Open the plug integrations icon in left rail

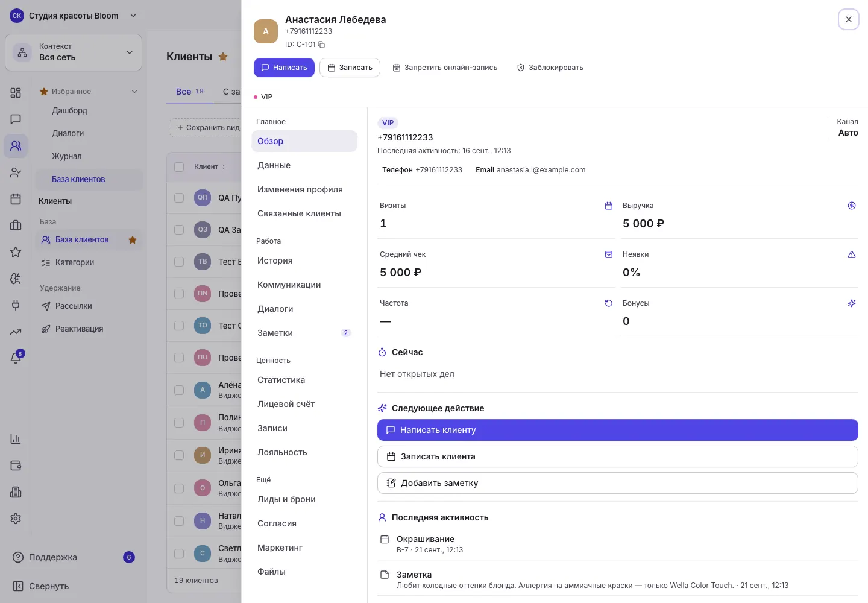[16, 305]
